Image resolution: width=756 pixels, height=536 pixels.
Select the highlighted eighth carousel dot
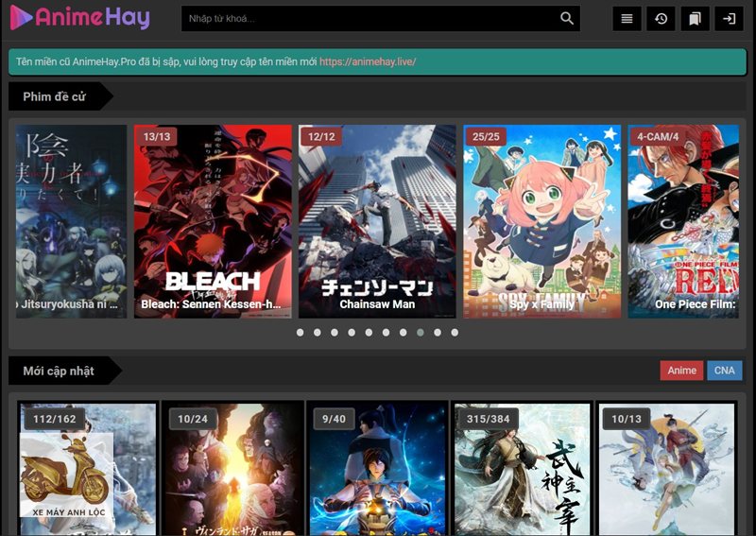pos(421,333)
